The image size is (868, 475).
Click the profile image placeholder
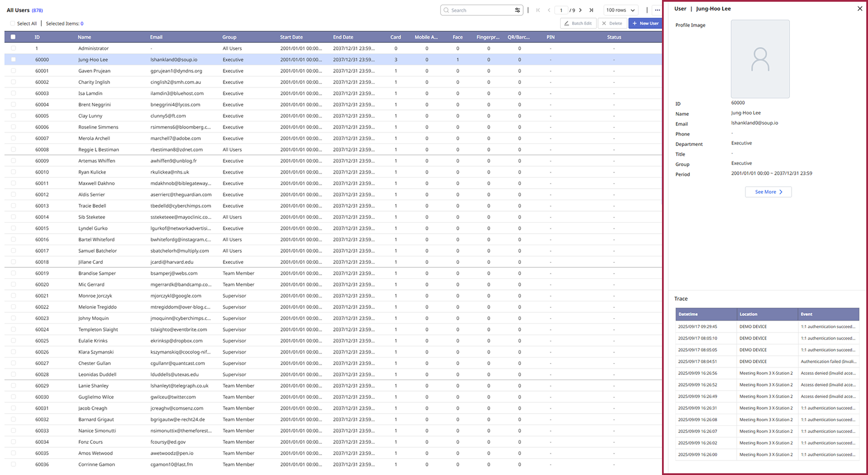click(760, 59)
